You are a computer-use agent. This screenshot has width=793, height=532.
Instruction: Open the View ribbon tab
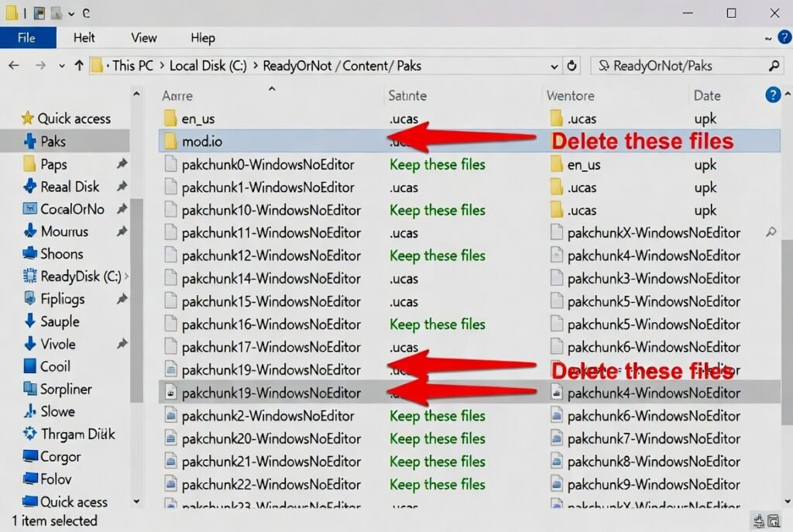tap(144, 38)
